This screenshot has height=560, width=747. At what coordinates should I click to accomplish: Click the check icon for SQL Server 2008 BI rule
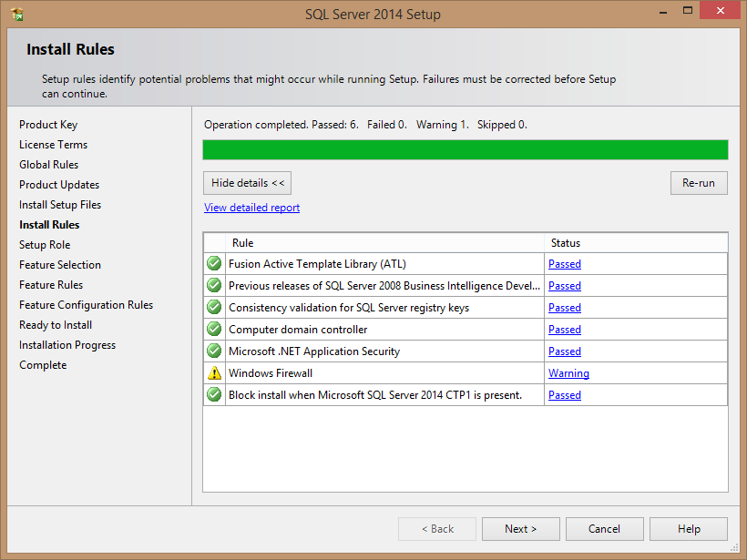pos(214,286)
